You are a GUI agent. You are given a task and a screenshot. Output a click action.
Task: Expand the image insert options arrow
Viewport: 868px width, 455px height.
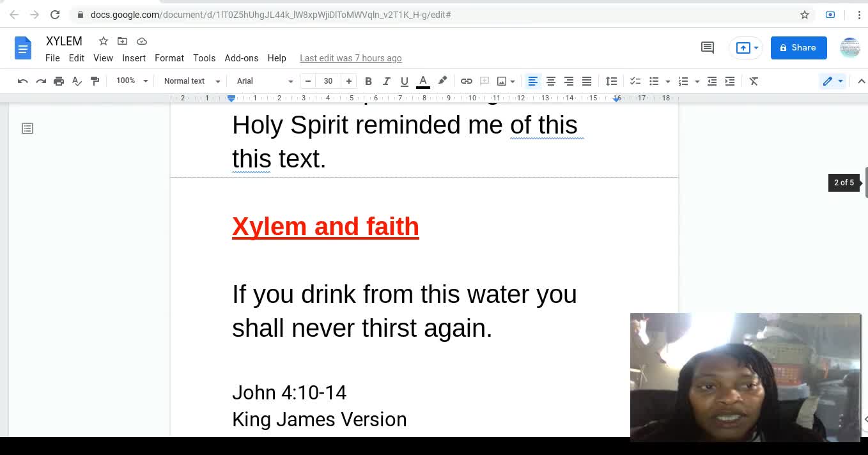coord(513,81)
